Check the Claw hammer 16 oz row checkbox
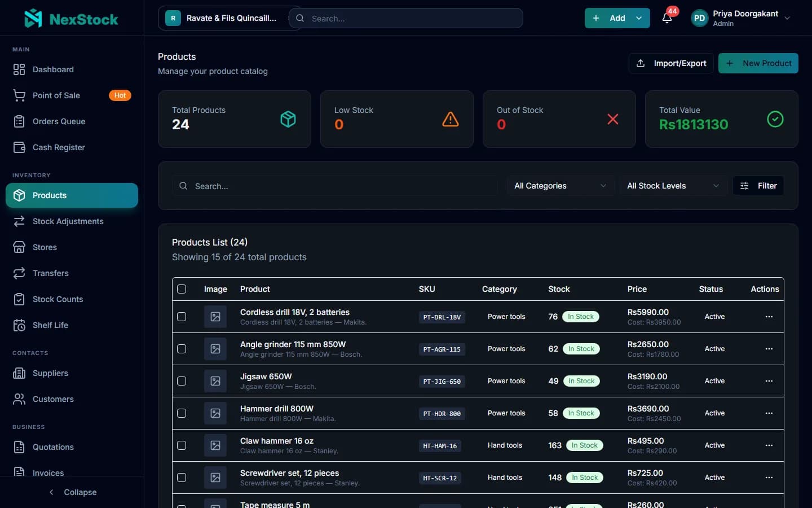This screenshot has width=812, height=508. [x=182, y=445]
